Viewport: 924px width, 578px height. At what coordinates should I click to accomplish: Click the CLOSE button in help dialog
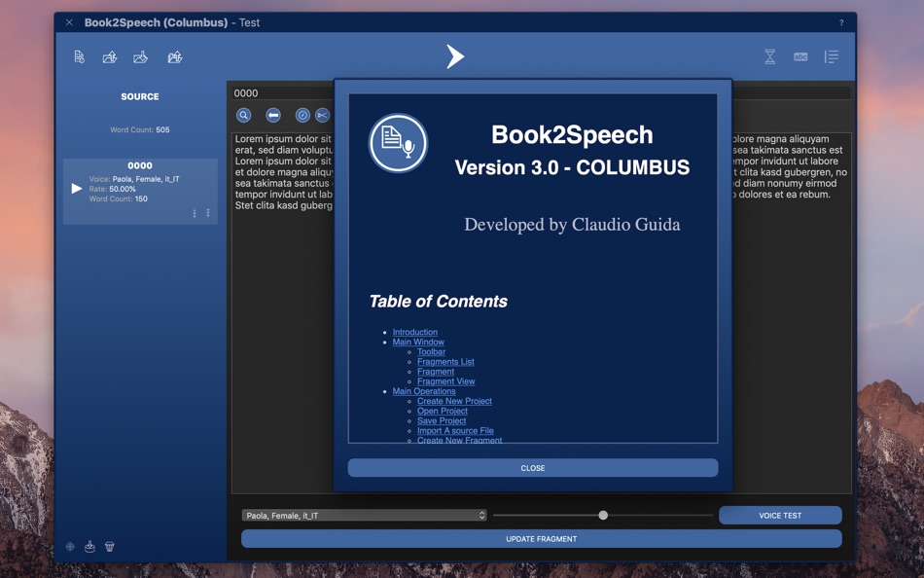pos(533,468)
